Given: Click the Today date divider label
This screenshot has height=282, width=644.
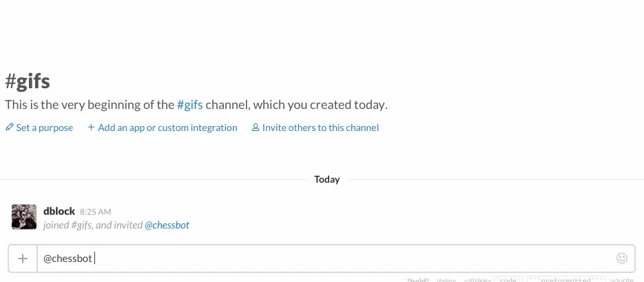Looking at the screenshot, I should point(327,180).
